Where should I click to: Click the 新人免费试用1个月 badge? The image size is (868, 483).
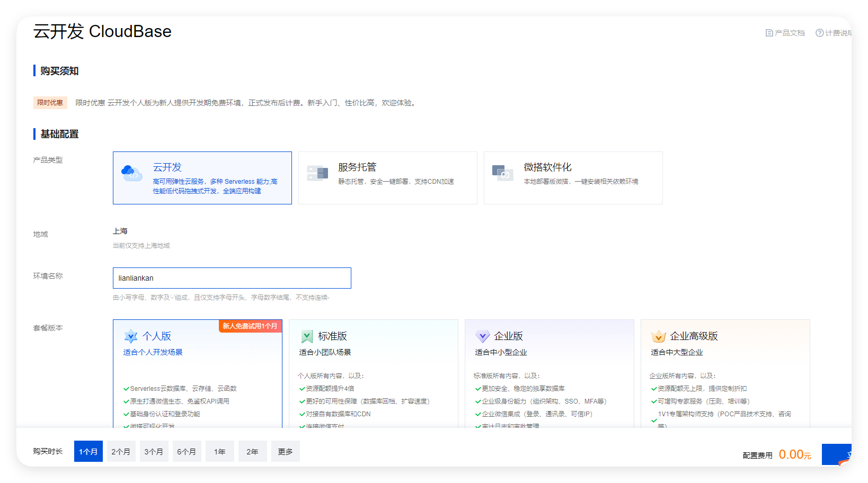coord(250,326)
